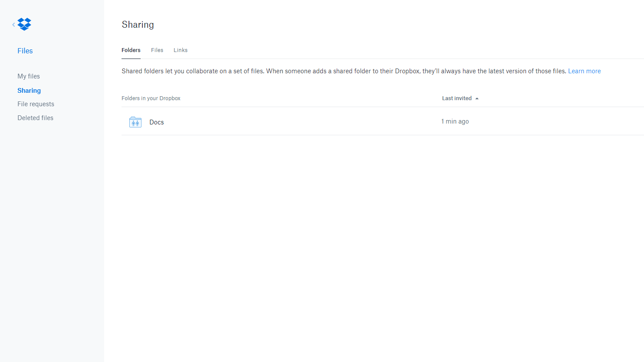
Task: Open File requests in the sidebar
Action: click(36, 104)
